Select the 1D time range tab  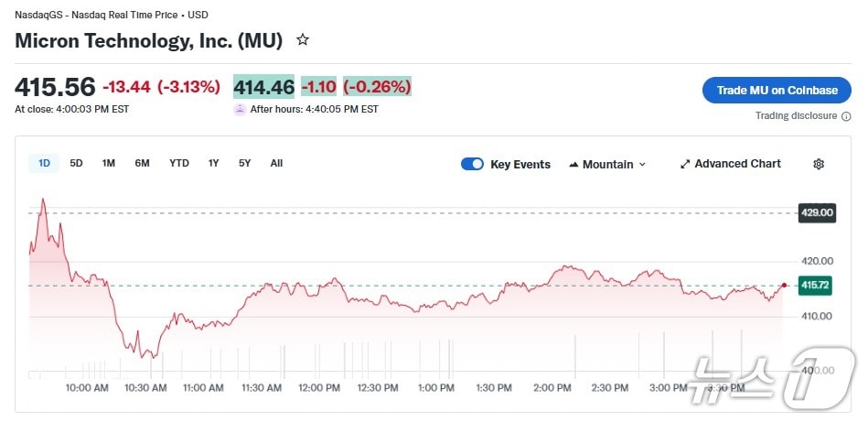tap(44, 163)
